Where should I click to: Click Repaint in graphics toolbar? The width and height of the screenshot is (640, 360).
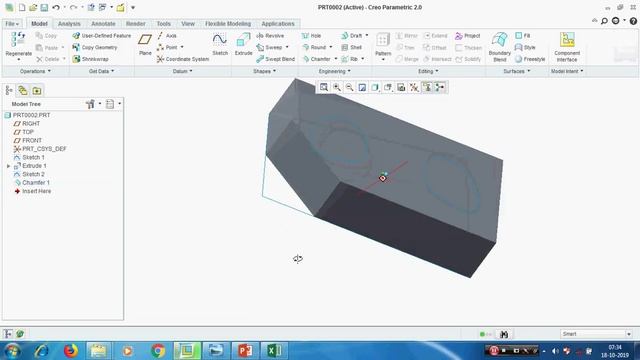click(x=362, y=87)
